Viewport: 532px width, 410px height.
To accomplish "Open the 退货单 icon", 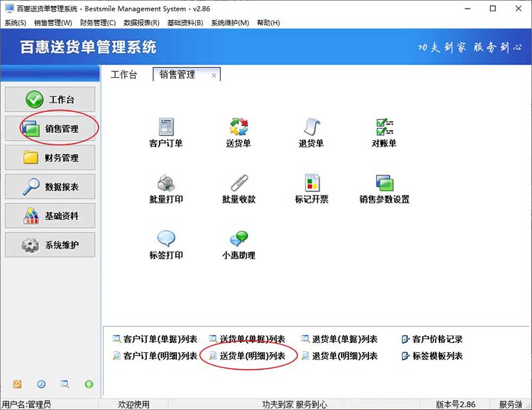I will (311, 133).
